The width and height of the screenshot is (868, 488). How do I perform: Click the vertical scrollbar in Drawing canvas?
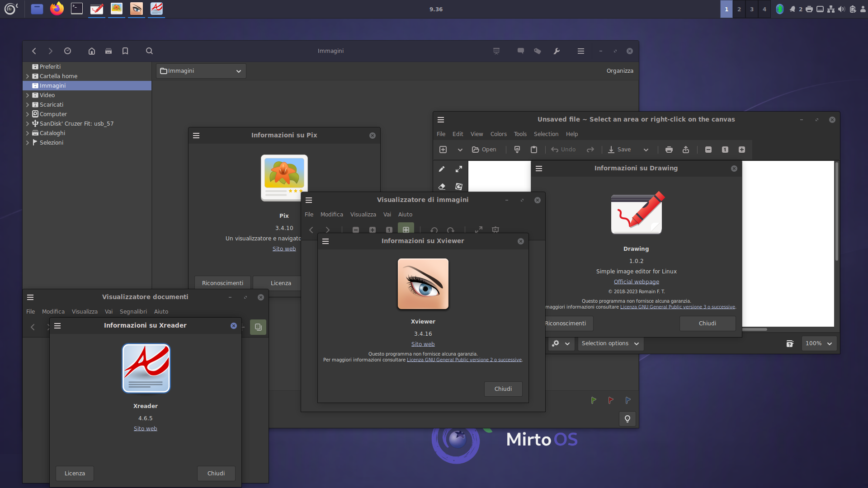point(837,211)
